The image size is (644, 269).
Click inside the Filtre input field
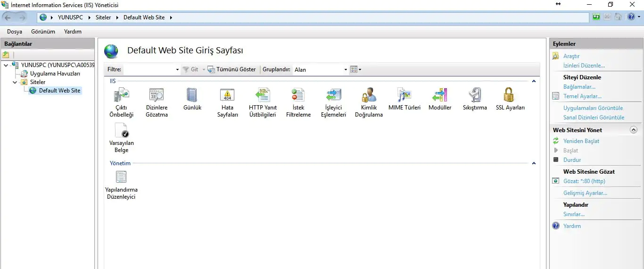pos(149,69)
